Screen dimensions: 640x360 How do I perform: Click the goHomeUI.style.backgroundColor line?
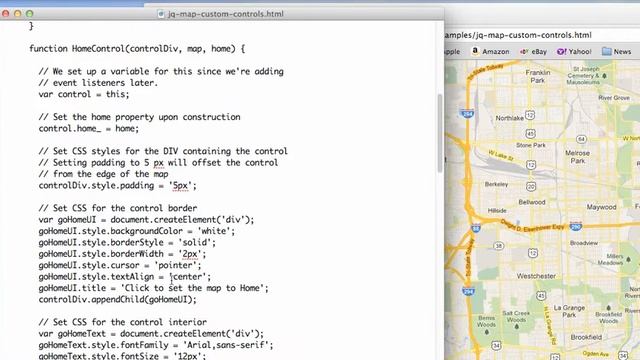137,231
